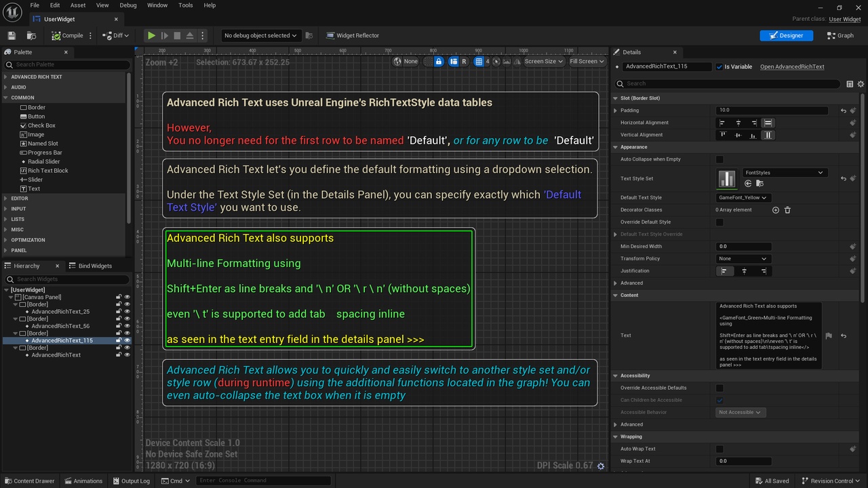868x488 pixels.
Task: Toggle Is Variable checkbox
Action: tap(719, 66)
